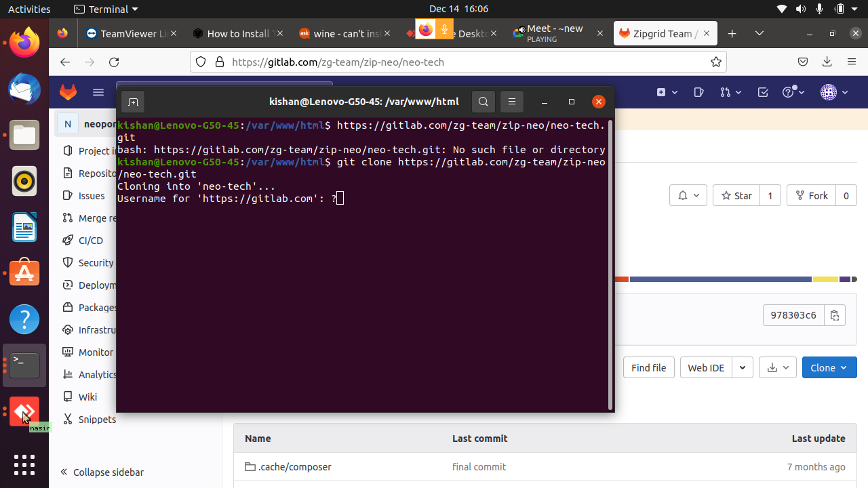868x488 pixels.
Task: Open the Clone dropdown button
Action: 829,368
